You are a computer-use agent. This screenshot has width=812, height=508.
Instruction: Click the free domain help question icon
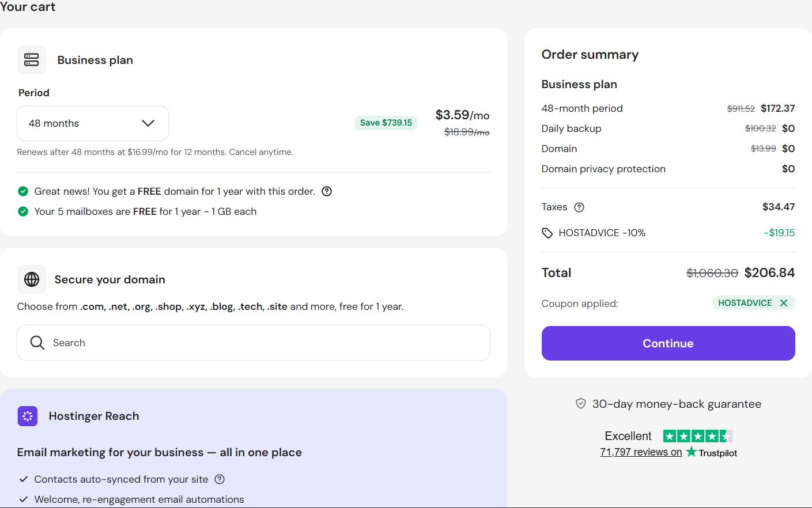pos(327,191)
